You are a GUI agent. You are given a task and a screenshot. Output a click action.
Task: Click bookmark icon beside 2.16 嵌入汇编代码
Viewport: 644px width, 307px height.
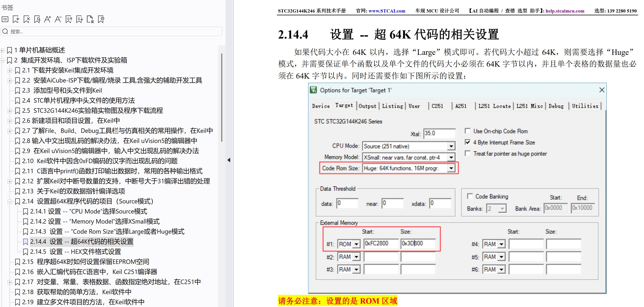(18, 272)
